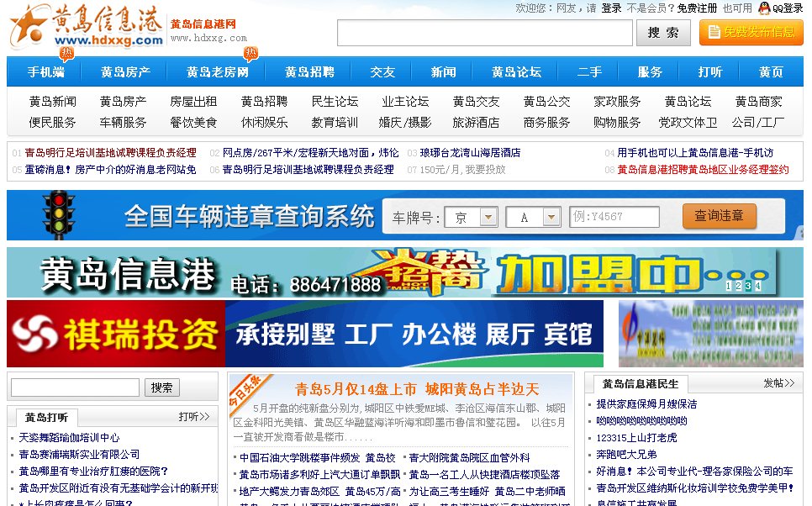Click the 热 hot badge above 黄岛老房网

(x=250, y=53)
